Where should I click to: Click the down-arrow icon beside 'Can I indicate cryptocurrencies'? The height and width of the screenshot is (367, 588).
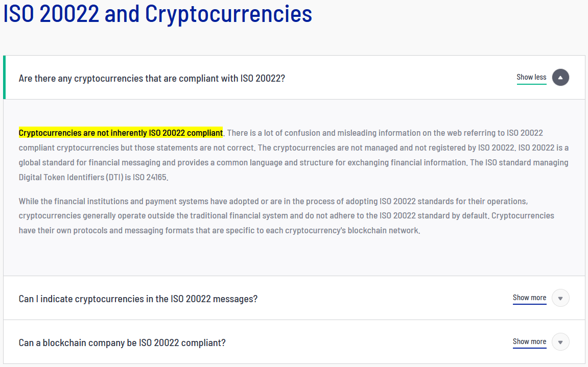click(x=560, y=298)
